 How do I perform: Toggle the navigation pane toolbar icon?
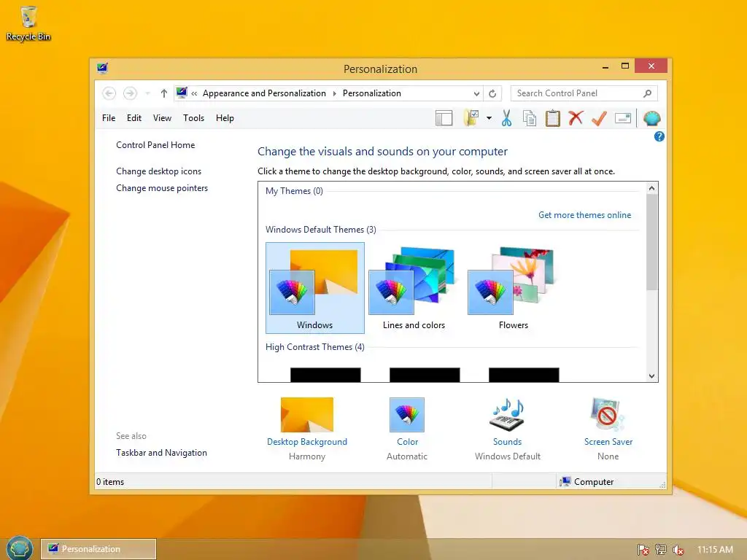444,118
